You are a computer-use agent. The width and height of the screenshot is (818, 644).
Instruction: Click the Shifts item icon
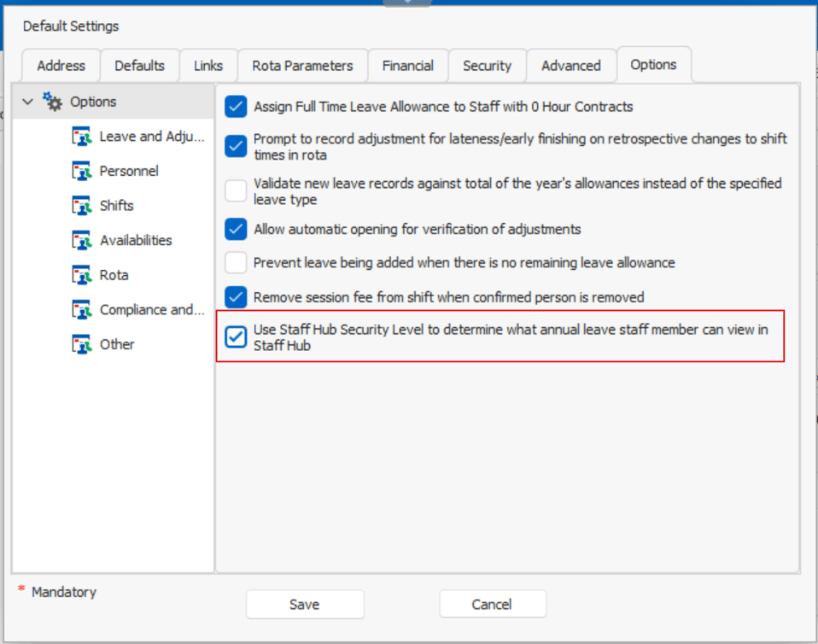tap(82, 206)
